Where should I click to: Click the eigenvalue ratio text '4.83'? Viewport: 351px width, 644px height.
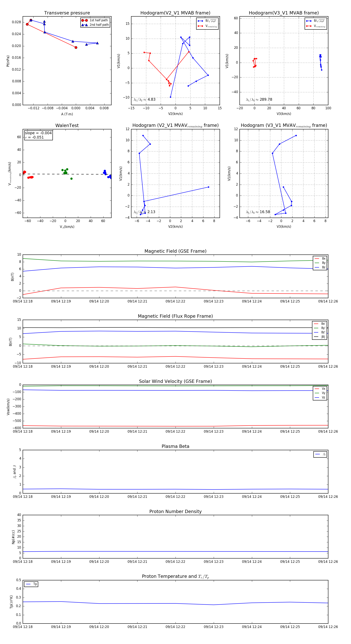[x=151, y=100]
